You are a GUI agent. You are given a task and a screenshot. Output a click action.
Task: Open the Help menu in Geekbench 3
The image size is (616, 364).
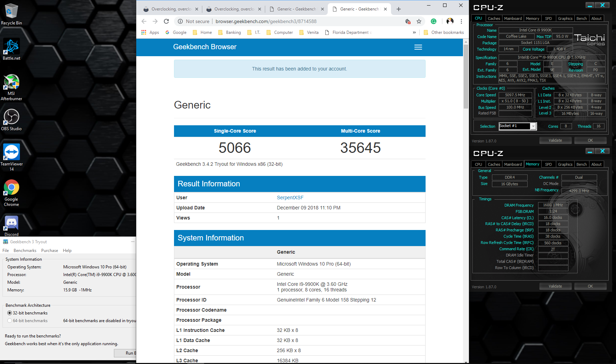point(67,251)
